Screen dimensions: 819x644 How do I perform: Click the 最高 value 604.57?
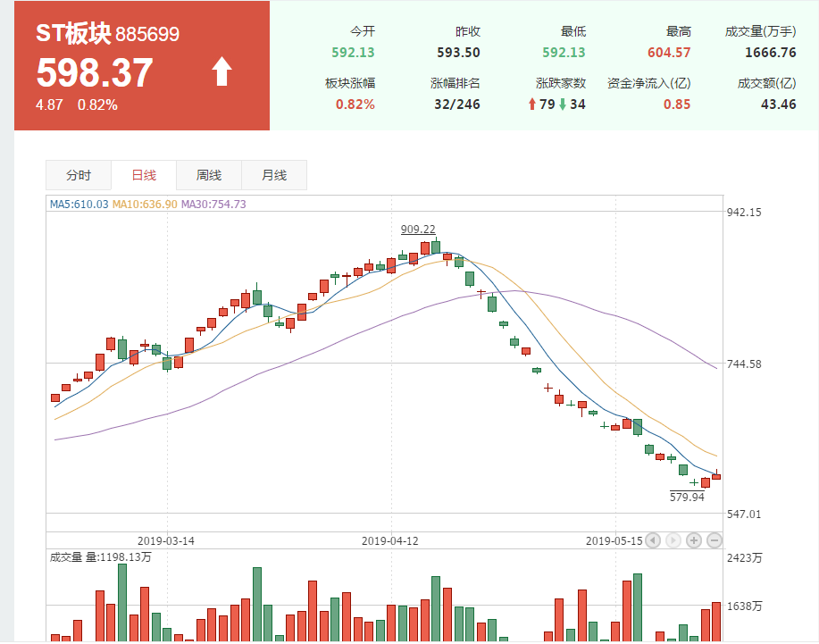click(x=669, y=53)
